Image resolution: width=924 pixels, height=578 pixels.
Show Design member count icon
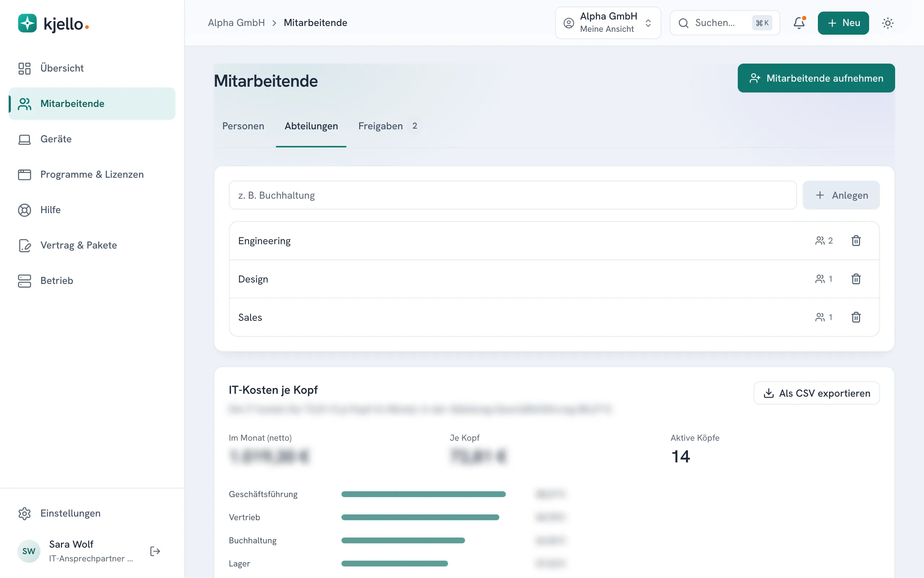click(820, 279)
